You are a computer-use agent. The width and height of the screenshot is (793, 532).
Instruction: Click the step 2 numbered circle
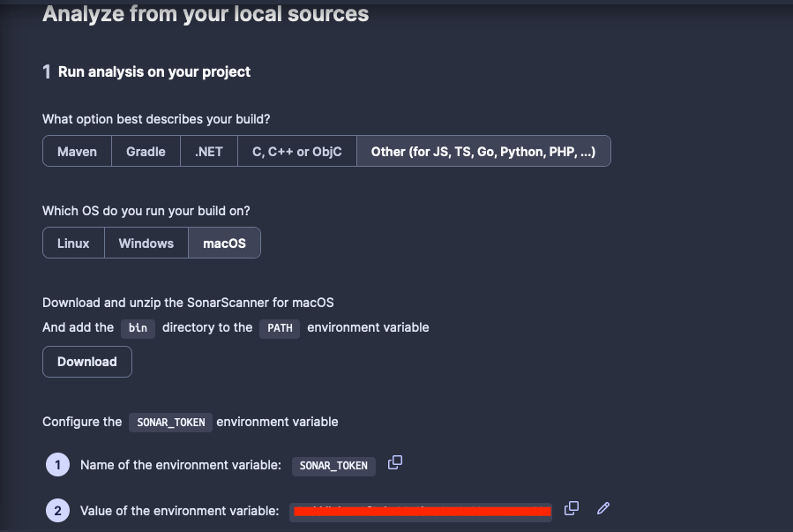click(x=57, y=510)
